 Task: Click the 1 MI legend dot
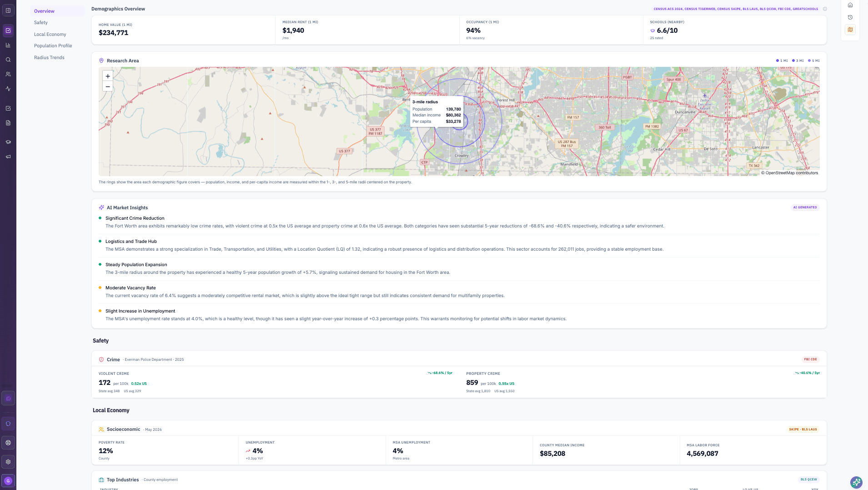pyautogui.click(x=778, y=61)
